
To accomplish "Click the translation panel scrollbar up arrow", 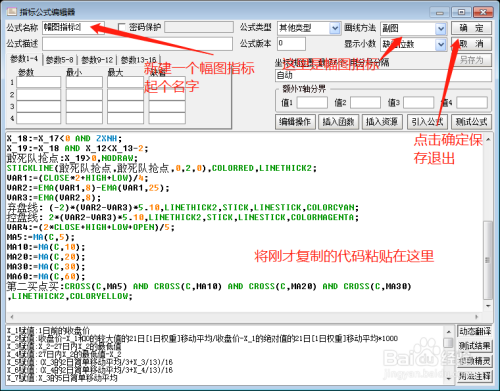I will (x=449, y=332).
